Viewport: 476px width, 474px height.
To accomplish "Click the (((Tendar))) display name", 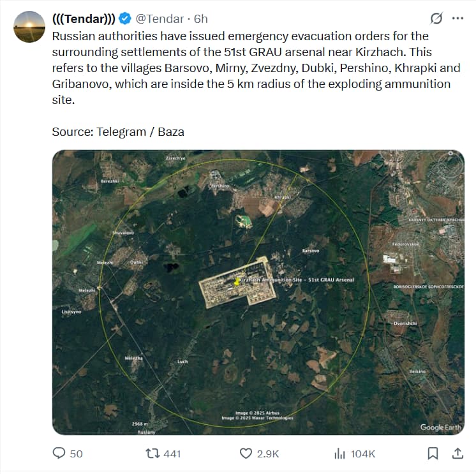I will pos(84,19).
